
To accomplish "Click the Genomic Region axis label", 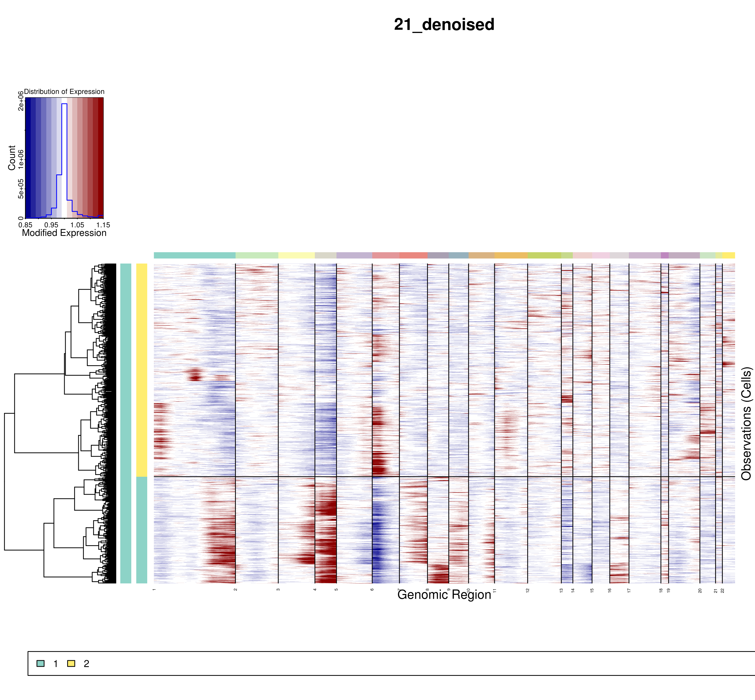I will tap(444, 595).
